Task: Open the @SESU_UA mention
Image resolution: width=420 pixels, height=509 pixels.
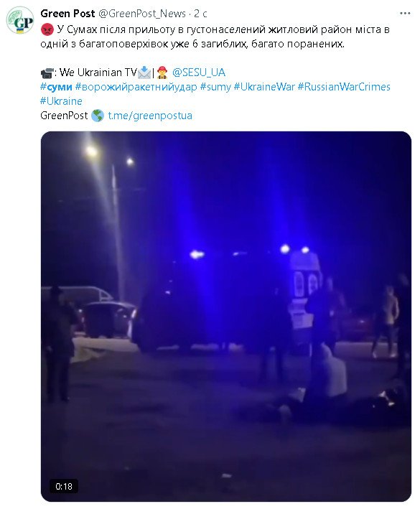Action: pyautogui.click(x=199, y=73)
